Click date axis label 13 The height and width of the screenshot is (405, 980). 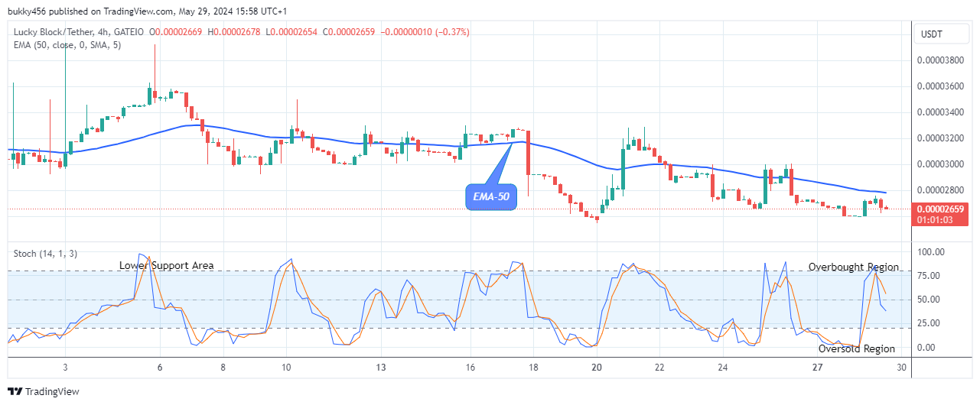click(380, 368)
